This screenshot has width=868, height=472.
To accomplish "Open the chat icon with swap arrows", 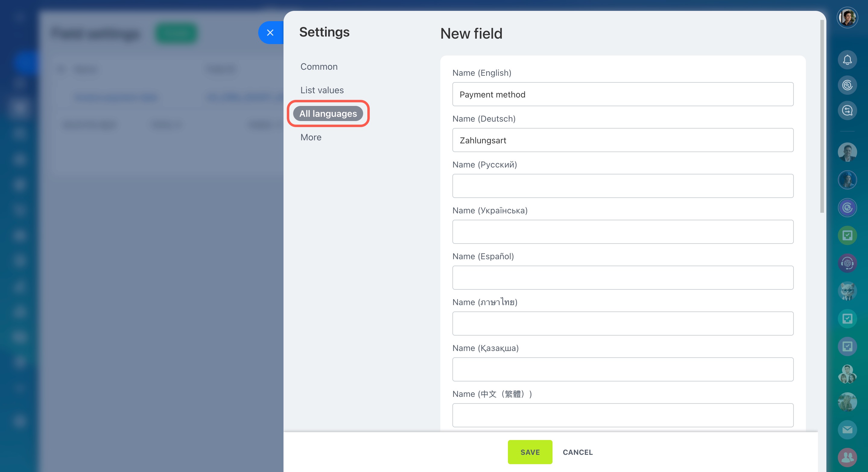I will click(x=847, y=110).
